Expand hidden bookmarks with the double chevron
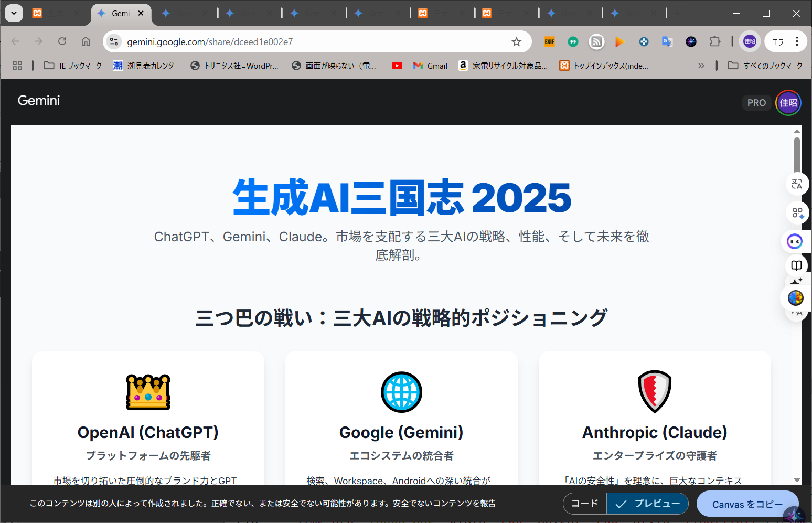Image resolution: width=812 pixels, height=523 pixels. [x=701, y=66]
